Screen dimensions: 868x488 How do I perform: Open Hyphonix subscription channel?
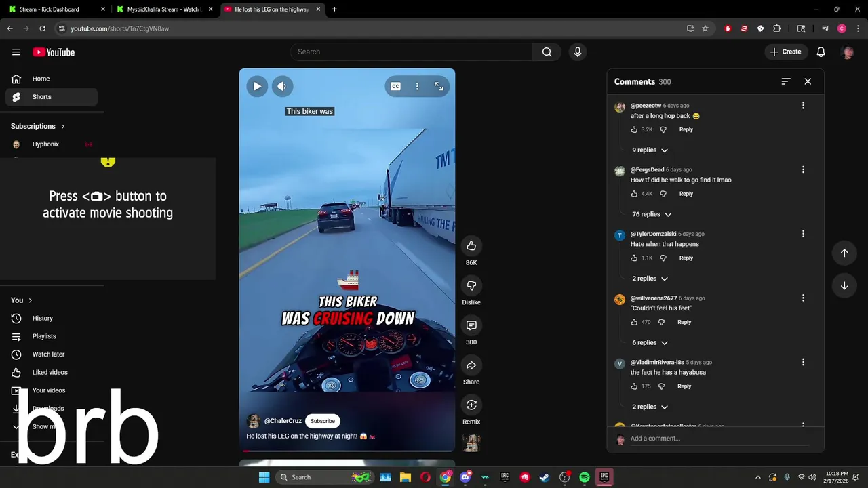(x=52, y=144)
